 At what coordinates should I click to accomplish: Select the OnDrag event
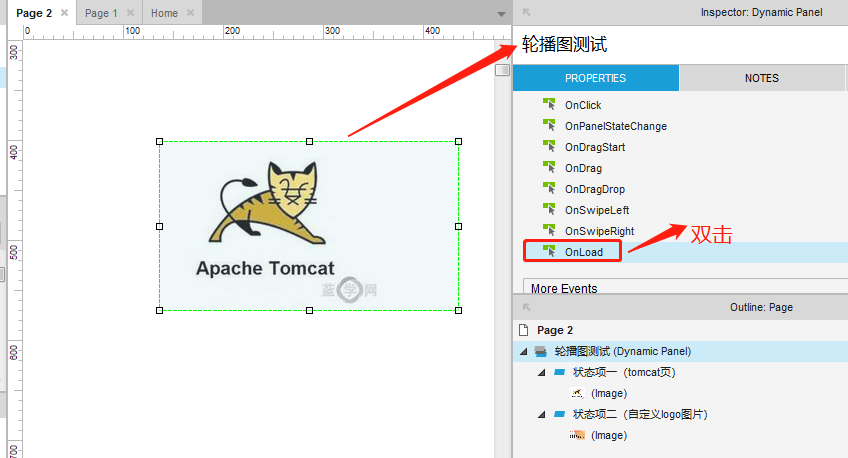click(x=583, y=168)
